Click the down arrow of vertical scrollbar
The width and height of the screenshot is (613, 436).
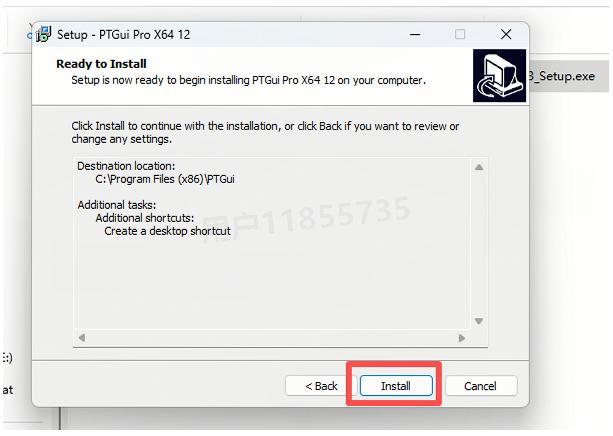coord(479,321)
